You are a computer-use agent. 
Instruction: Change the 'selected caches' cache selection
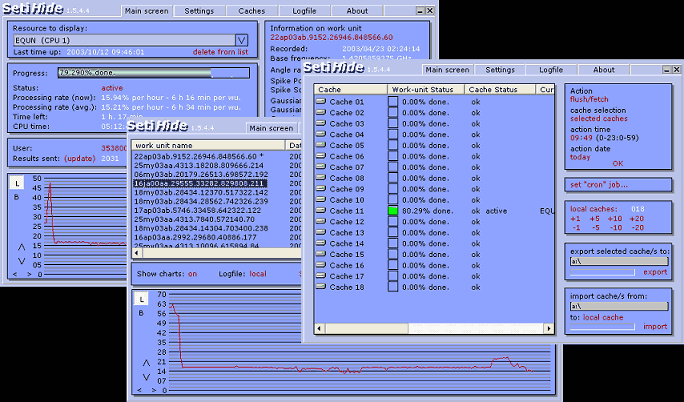click(x=599, y=119)
